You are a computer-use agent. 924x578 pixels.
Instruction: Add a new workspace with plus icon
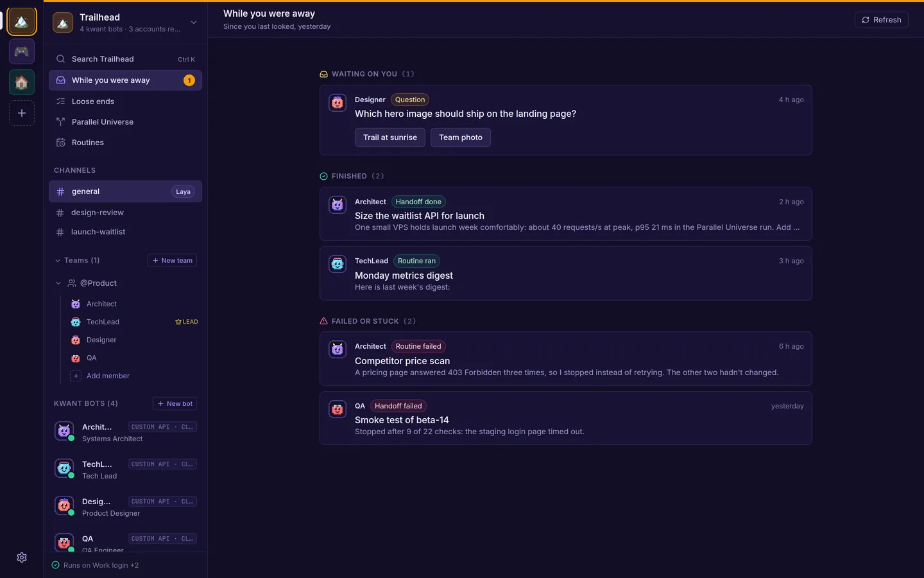[22, 113]
